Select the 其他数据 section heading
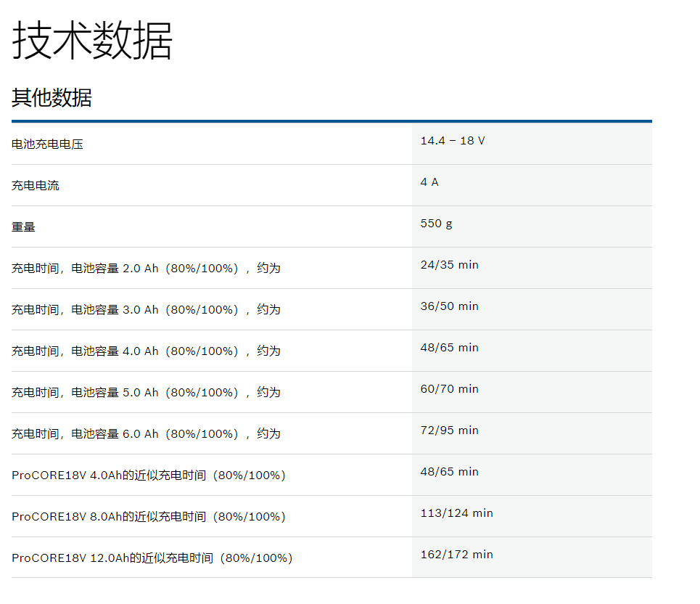 tap(52, 97)
